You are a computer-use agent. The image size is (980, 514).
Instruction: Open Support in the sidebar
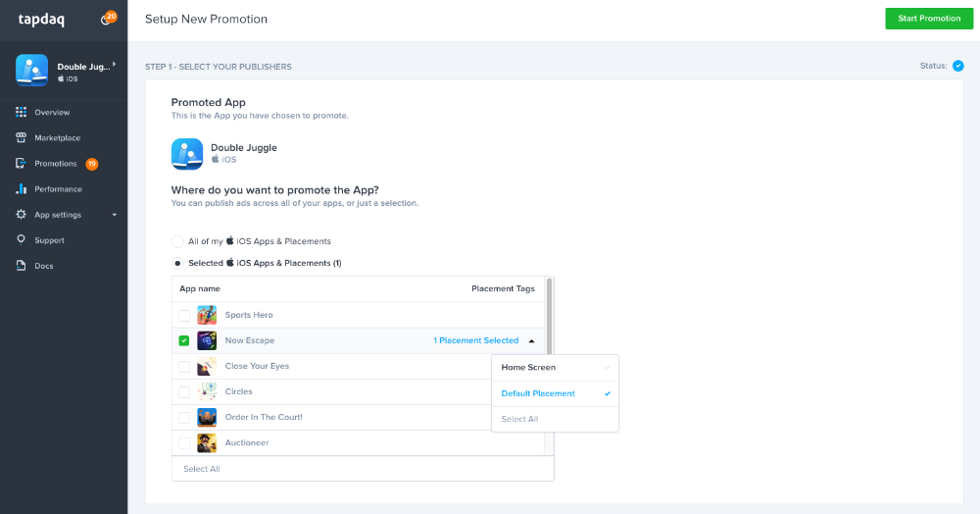coord(49,240)
